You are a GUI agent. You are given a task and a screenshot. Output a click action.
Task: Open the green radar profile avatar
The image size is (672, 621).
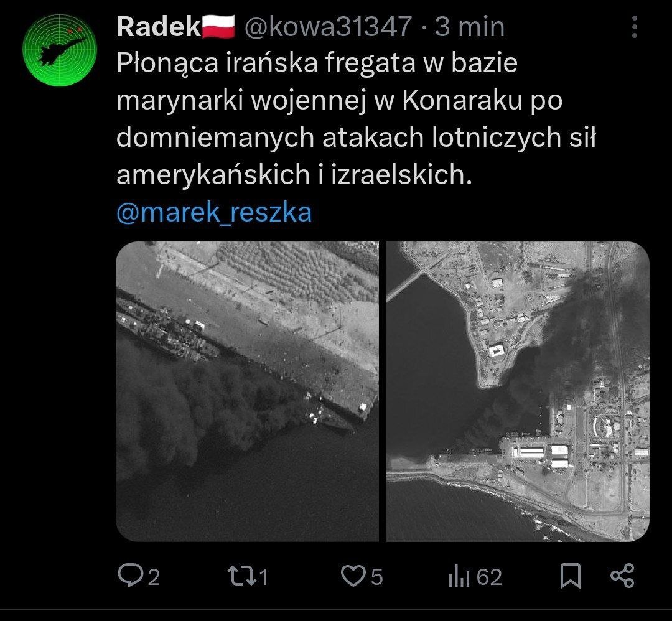click(x=60, y=50)
